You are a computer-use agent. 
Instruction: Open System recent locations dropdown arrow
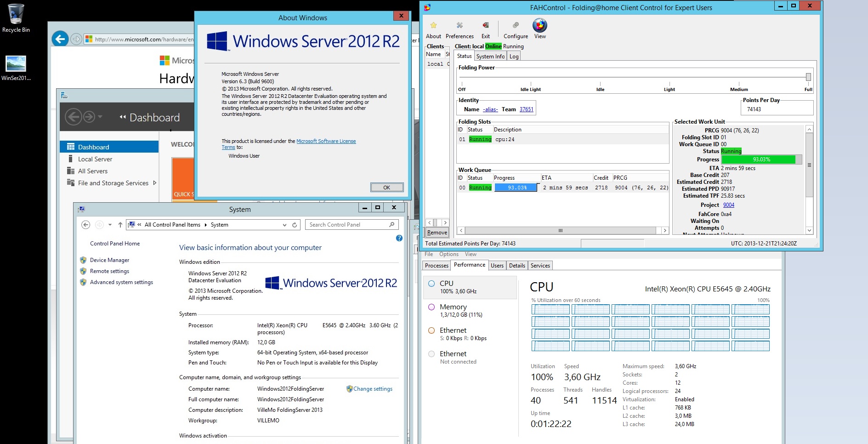point(110,225)
